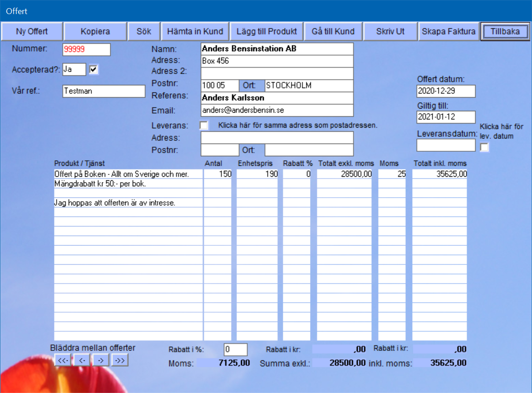Check the lev. datum checkbox
Image resolution: width=532 pixels, height=393 pixels.
pyautogui.click(x=485, y=147)
